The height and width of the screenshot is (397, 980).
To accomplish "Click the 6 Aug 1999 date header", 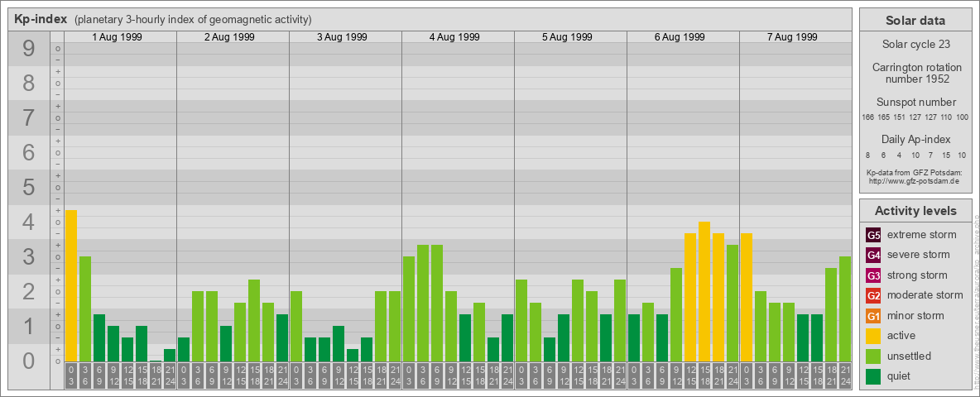I will click(x=680, y=37).
